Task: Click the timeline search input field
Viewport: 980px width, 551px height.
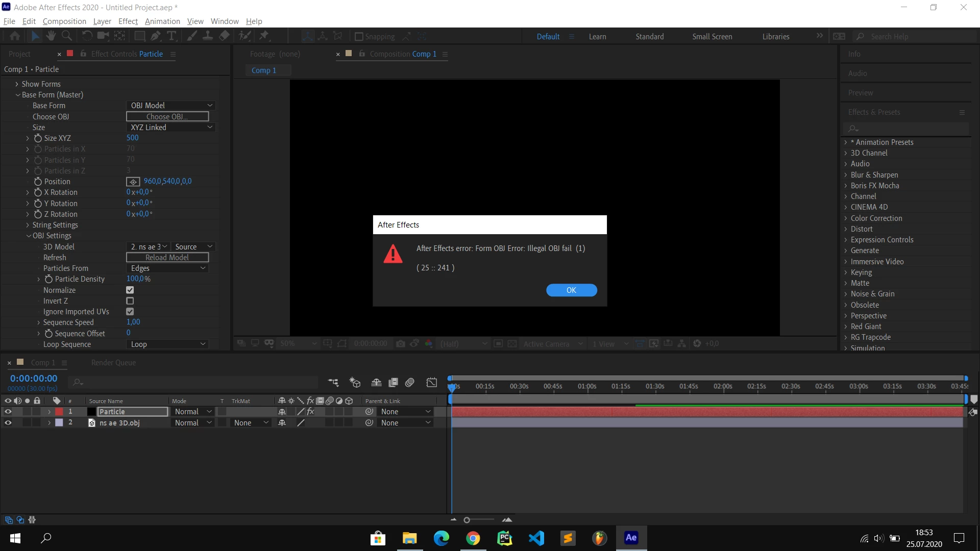Action: tap(194, 382)
